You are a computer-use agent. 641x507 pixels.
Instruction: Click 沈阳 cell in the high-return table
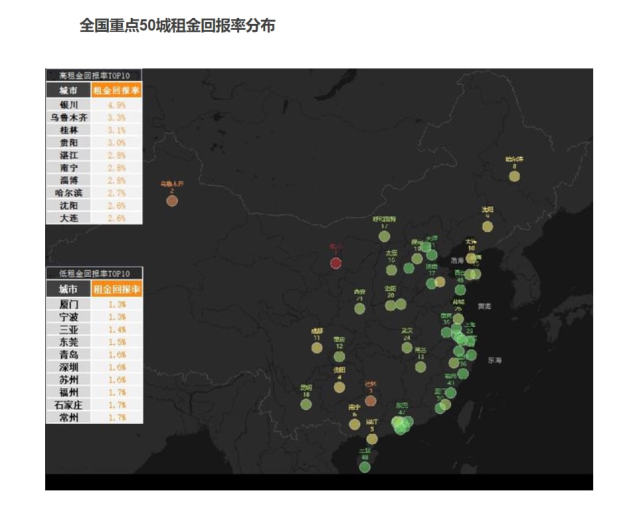69,205
